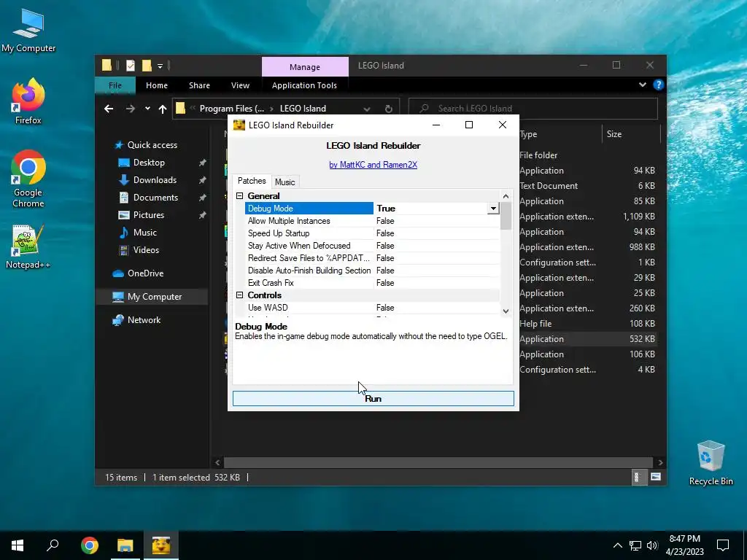
Task: Toggle Redirect Save Files value
Action: point(436,258)
